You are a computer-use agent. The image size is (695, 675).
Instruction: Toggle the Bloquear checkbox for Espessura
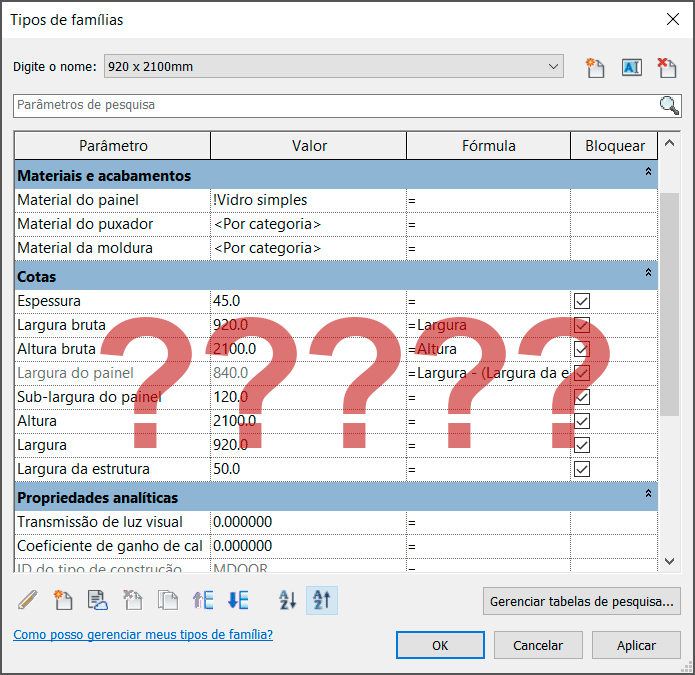(582, 301)
